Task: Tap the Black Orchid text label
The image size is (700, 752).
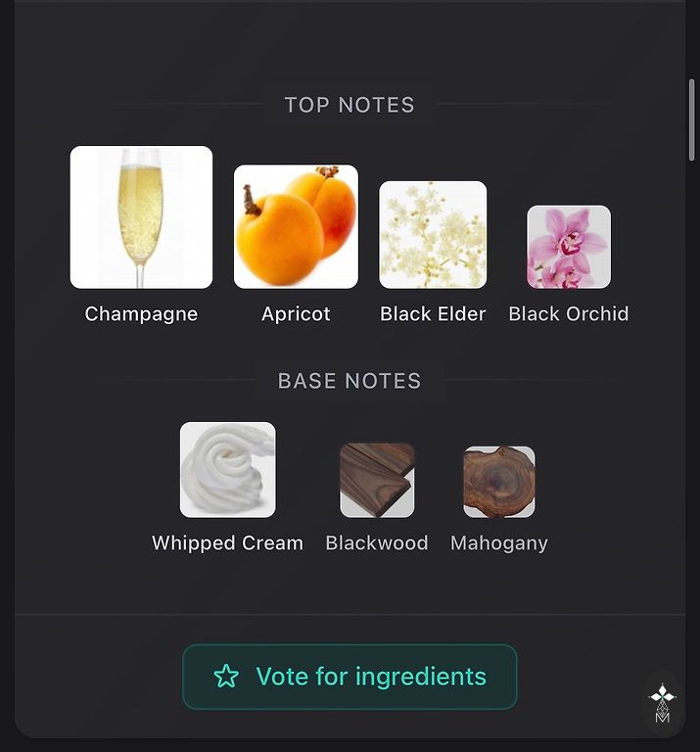Action: (x=569, y=314)
